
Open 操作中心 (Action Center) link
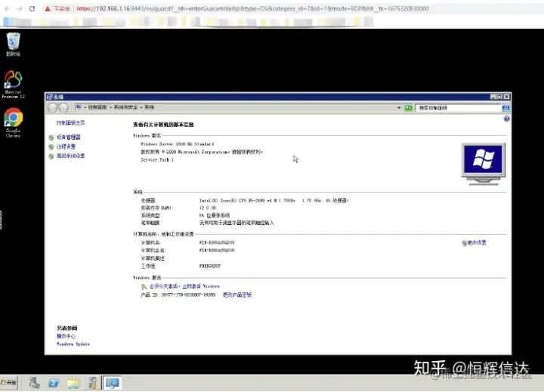(x=66, y=336)
